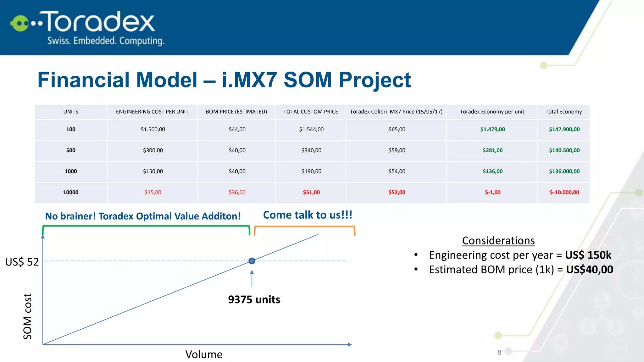Click the orange bracket over chart
Image resolution: width=644 pixels, height=362 pixels.
304,227
